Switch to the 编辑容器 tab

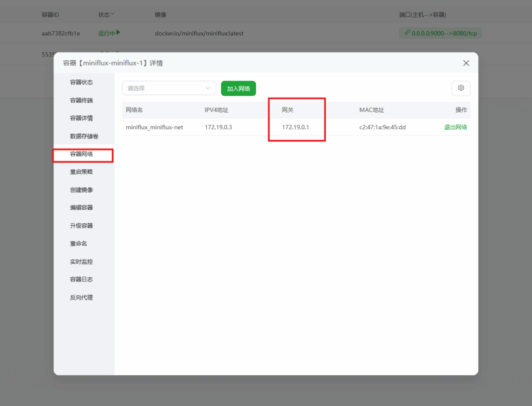pos(82,208)
